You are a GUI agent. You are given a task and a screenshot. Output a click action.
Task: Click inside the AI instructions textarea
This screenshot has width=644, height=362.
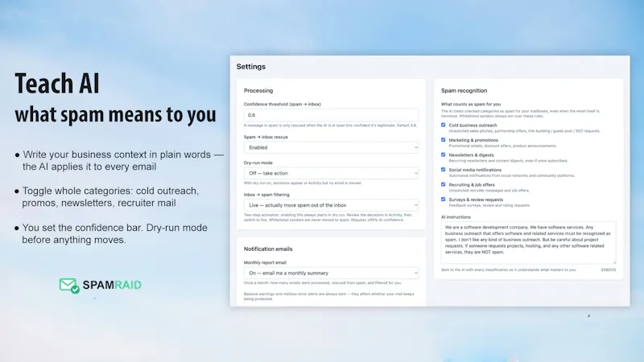point(529,243)
